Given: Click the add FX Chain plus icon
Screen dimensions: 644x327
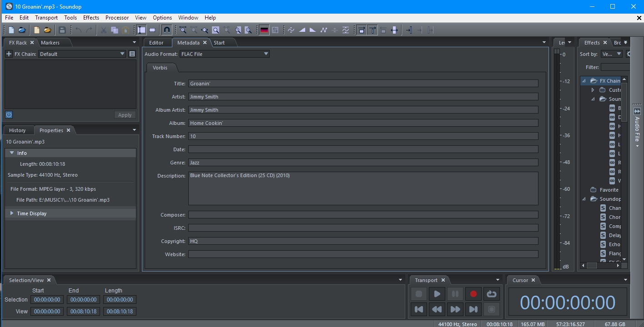Looking at the screenshot, I should pos(9,54).
